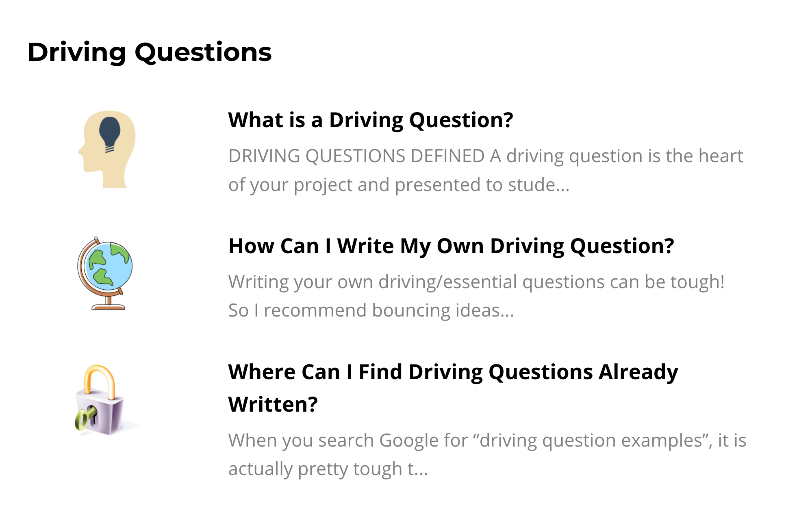The width and height of the screenshot is (812, 512).
Task: Click the word "Written?" in the third title
Action: tap(273, 404)
